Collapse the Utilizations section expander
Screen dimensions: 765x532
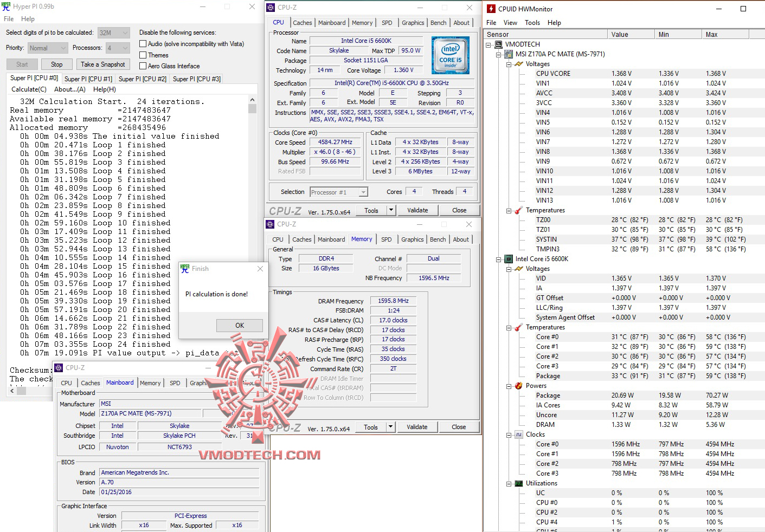[x=509, y=483]
